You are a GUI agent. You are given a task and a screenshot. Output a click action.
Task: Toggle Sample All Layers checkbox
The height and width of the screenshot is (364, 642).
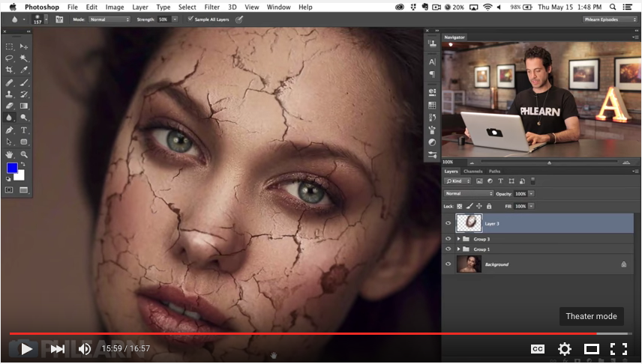click(190, 19)
